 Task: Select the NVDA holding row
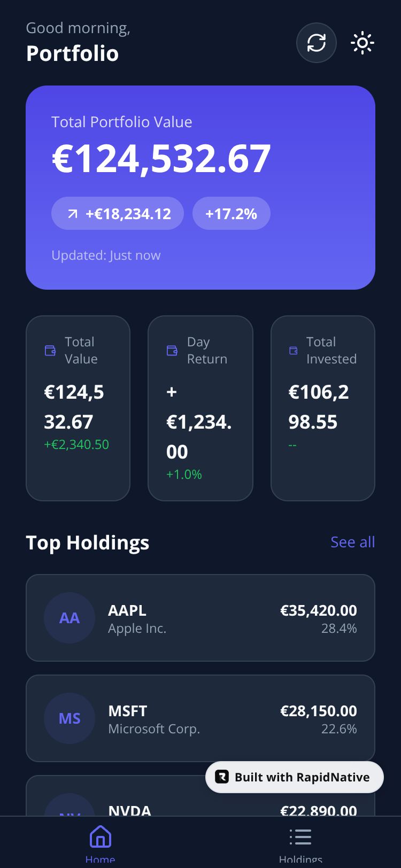click(x=200, y=796)
